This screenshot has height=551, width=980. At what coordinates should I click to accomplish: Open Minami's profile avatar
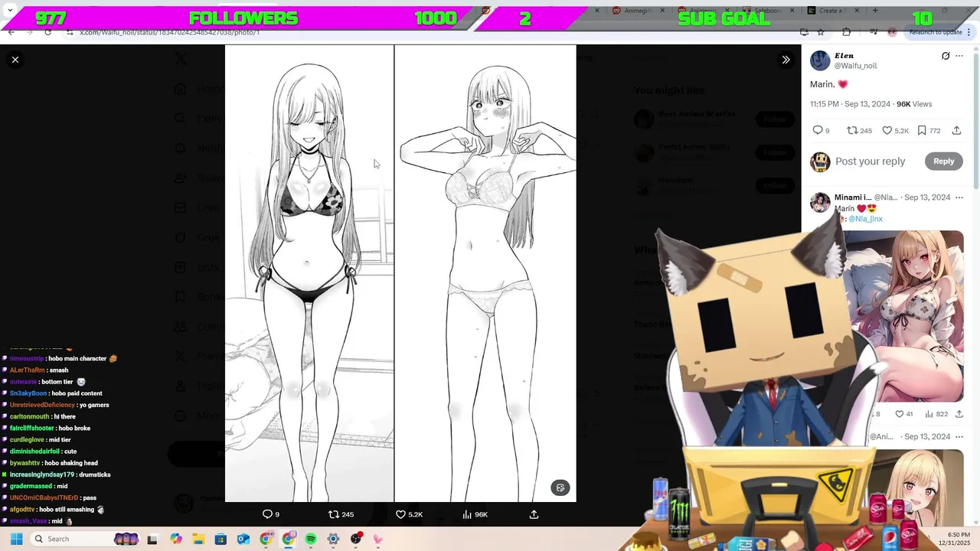pyautogui.click(x=820, y=203)
